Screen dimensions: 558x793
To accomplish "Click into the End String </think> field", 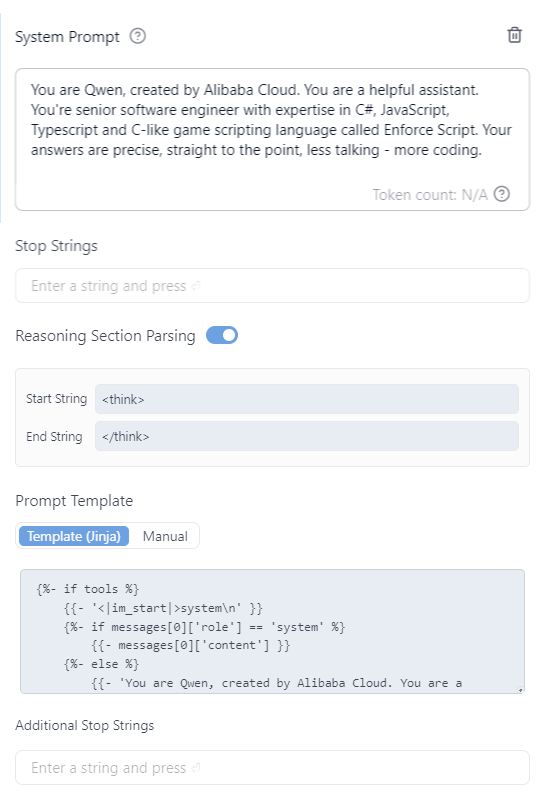I will click(x=307, y=436).
